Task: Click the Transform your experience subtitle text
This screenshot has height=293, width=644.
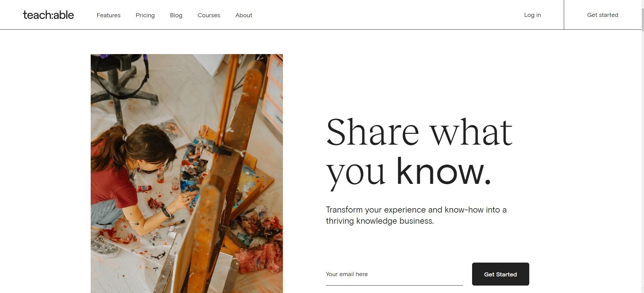Action: 416,215
